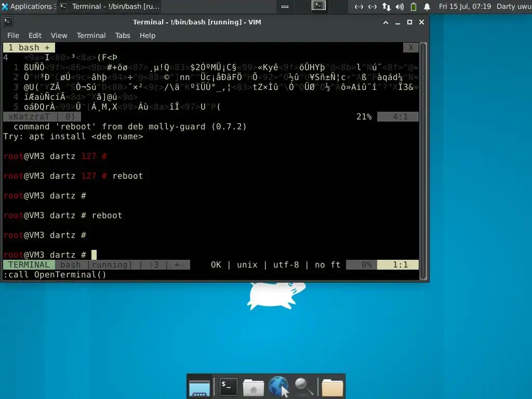Click the 'utf-8' encoding label

(286, 264)
